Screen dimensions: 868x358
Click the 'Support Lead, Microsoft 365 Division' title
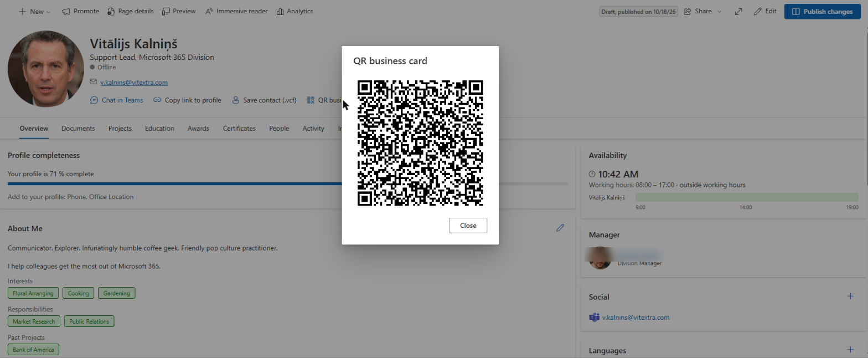coord(152,57)
